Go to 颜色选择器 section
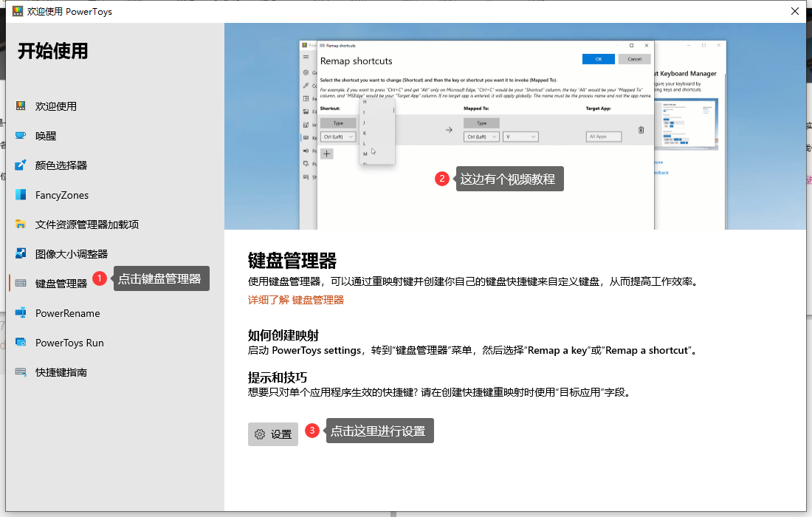This screenshot has width=812, height=517. (61, 165)
